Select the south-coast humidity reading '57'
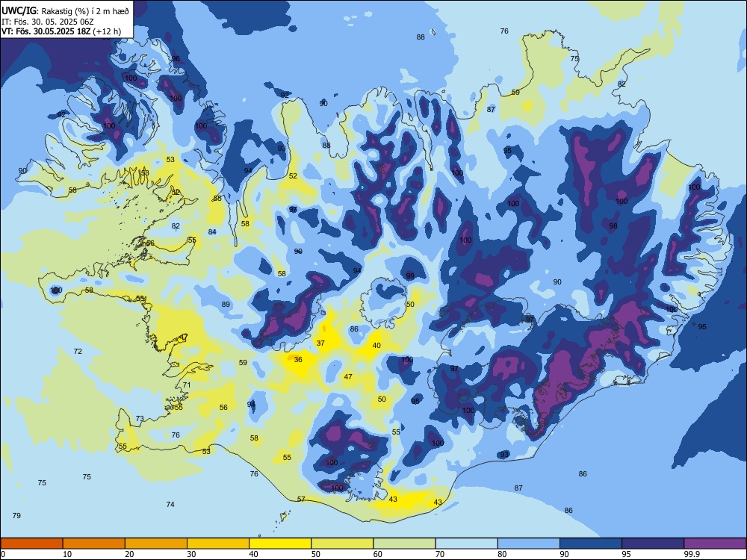 point(301,499)
